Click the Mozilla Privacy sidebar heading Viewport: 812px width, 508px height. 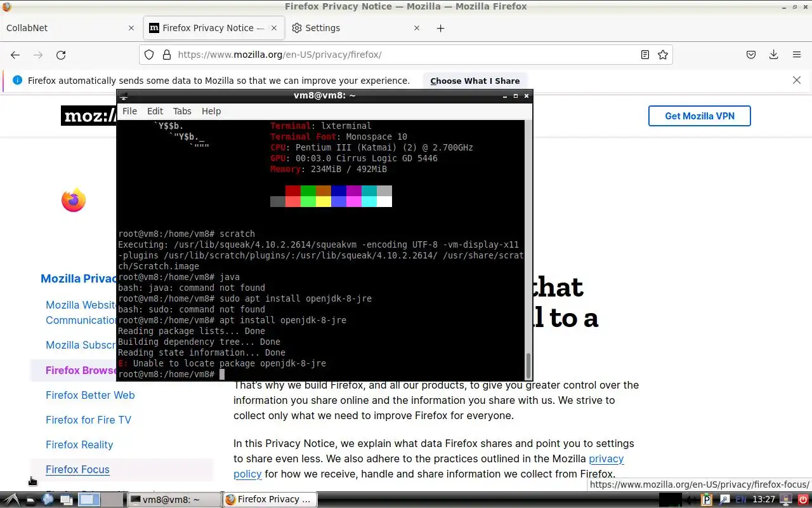pyautogui.click(x=78, y=278)
